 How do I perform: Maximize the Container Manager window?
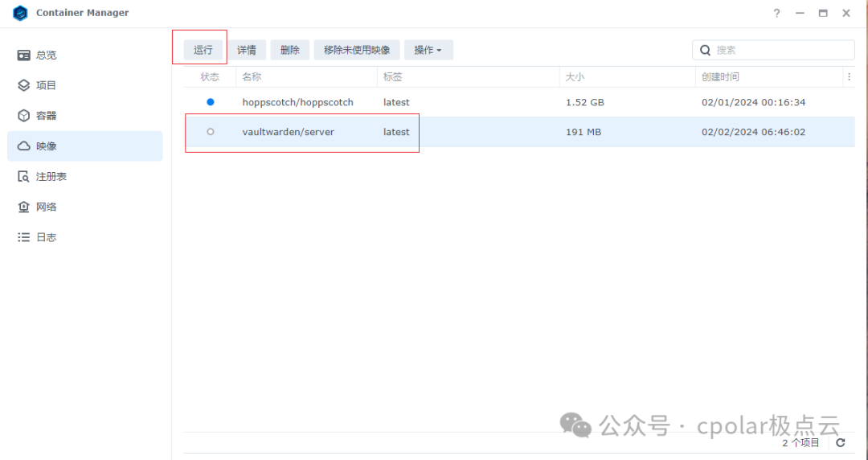point(823,14)
